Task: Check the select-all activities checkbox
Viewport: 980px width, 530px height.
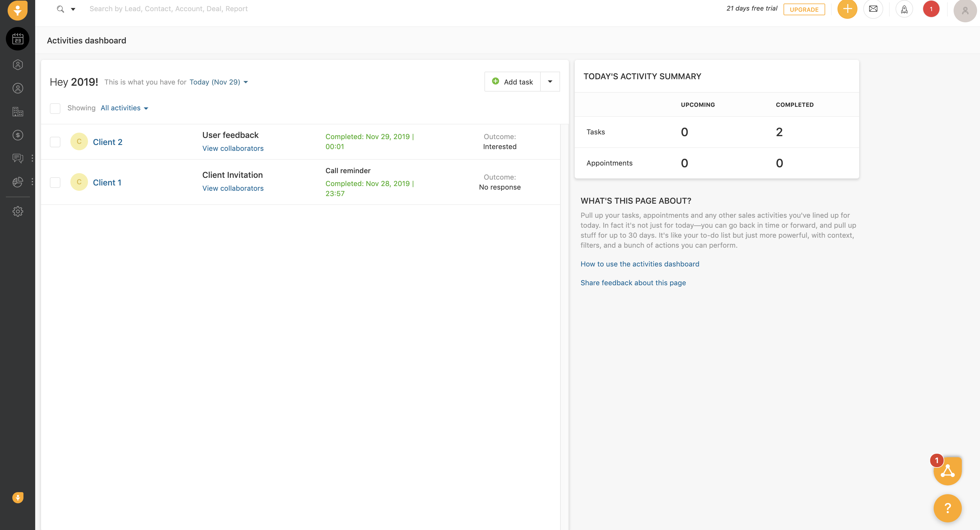Action: (55, 108)
